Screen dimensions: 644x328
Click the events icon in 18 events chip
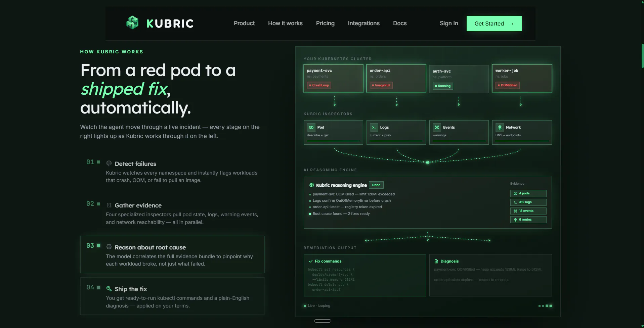coord(515,211)
